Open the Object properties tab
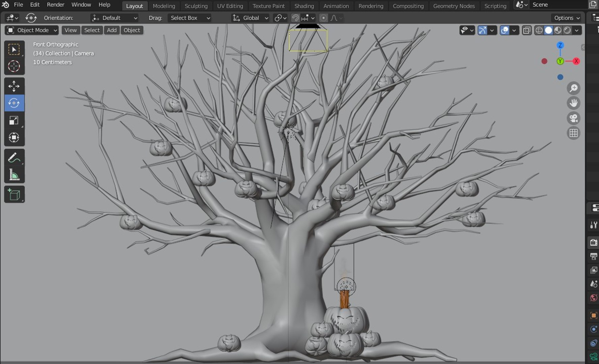This screenshot has height=364, width=599. point(594,315)
